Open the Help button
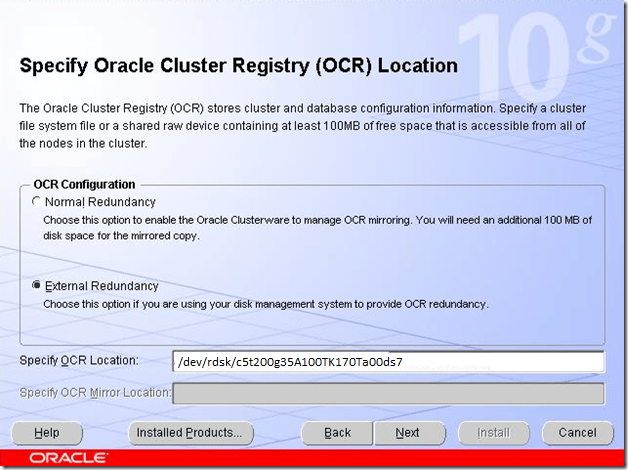The image size is (628, 470). (x=47, y=433)
